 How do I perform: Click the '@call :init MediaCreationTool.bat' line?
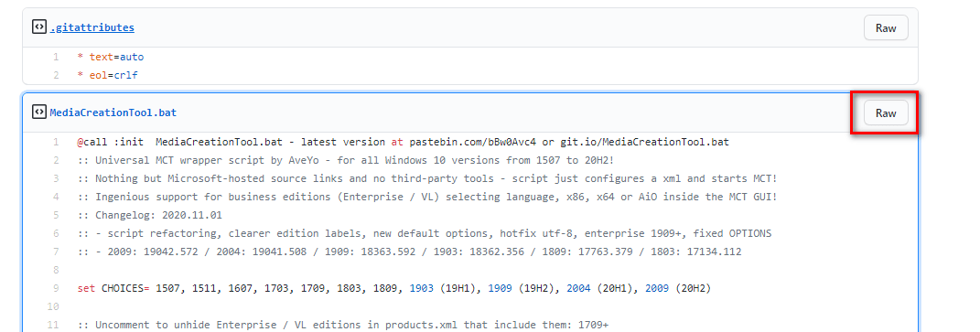[404, 142]
